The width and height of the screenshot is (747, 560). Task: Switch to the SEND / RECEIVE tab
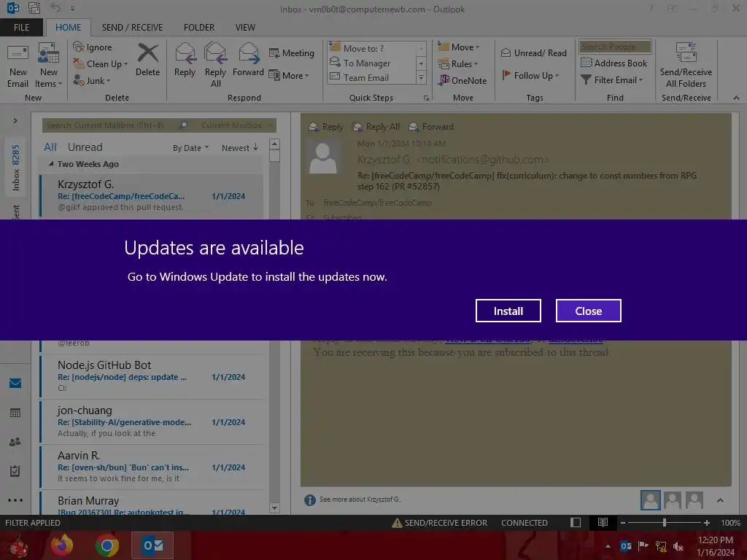(132, 28)
